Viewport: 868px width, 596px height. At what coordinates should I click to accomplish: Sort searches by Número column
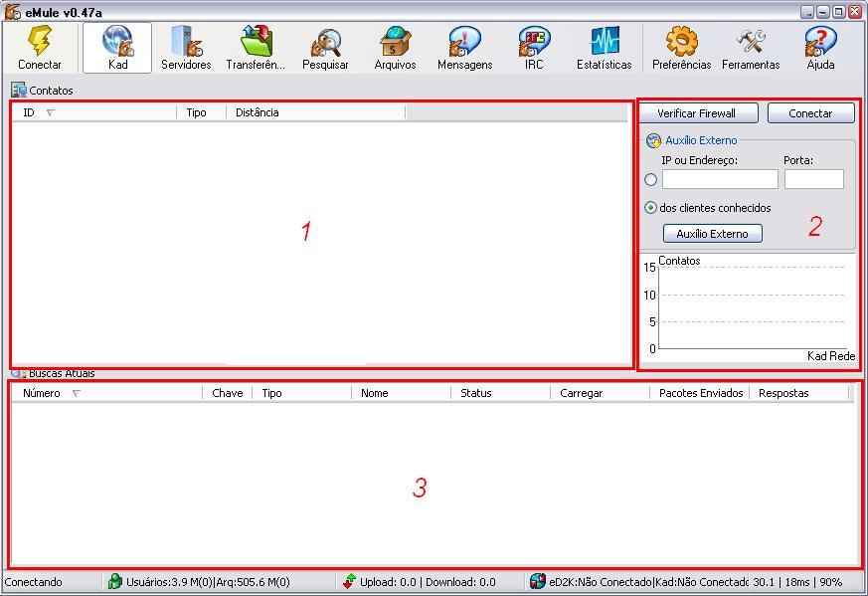click(106, 393)
